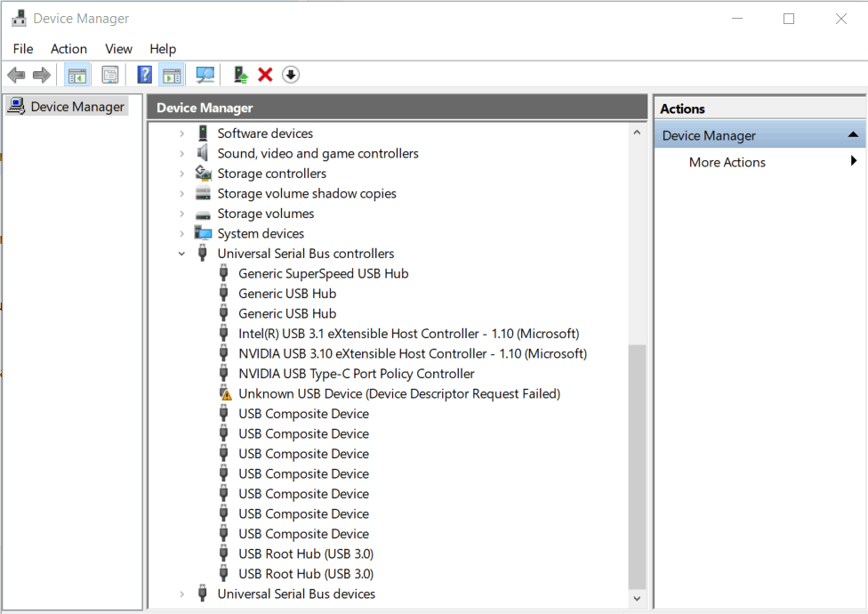The height and width of the screenshot is (614, 868).
Task: Open the Action menu
Action: (68, 49)
